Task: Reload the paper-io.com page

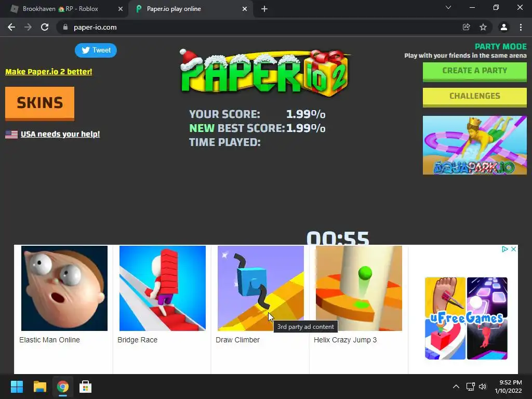Action: pyautogui.click(x=45, y=27)
